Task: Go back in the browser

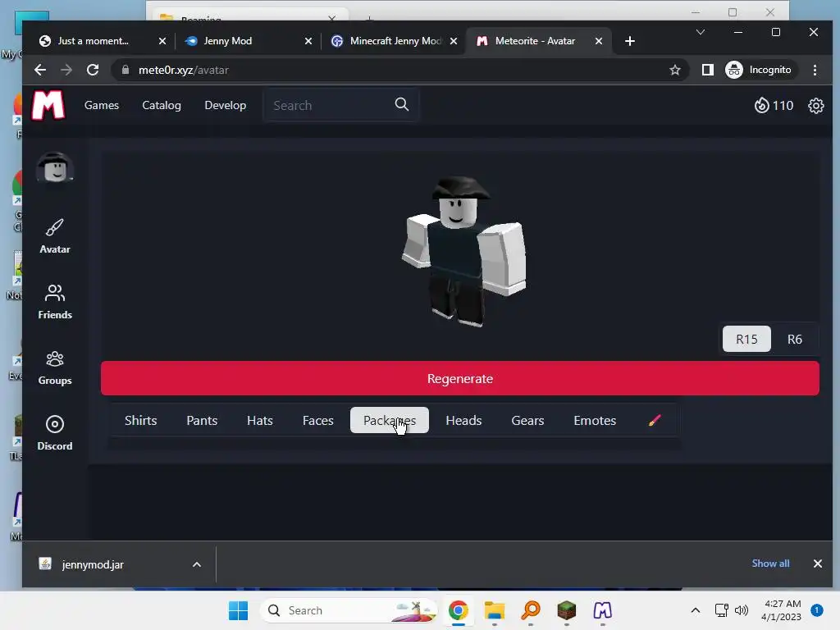Action: 40,70
